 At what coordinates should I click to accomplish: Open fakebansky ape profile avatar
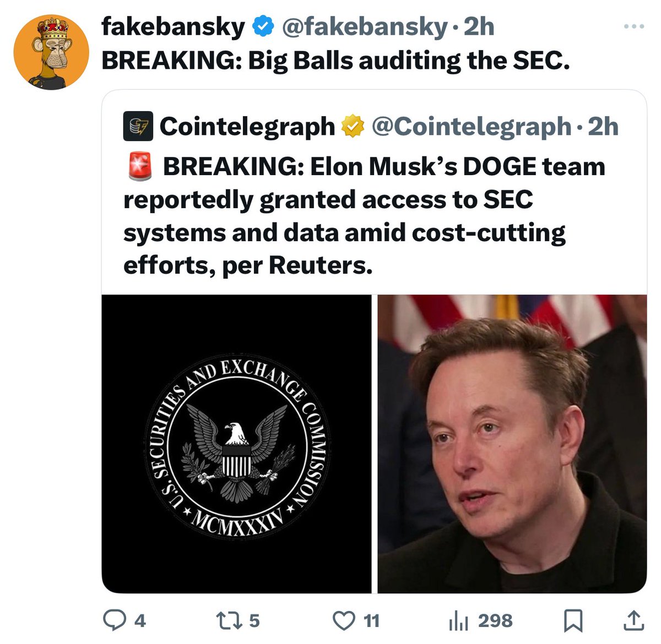tap(51, 52)
